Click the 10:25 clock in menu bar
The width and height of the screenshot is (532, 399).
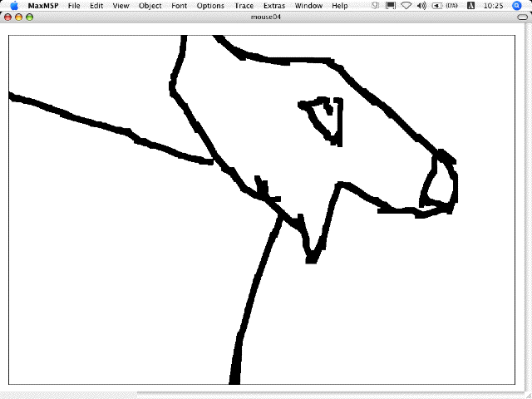[493, 6]
